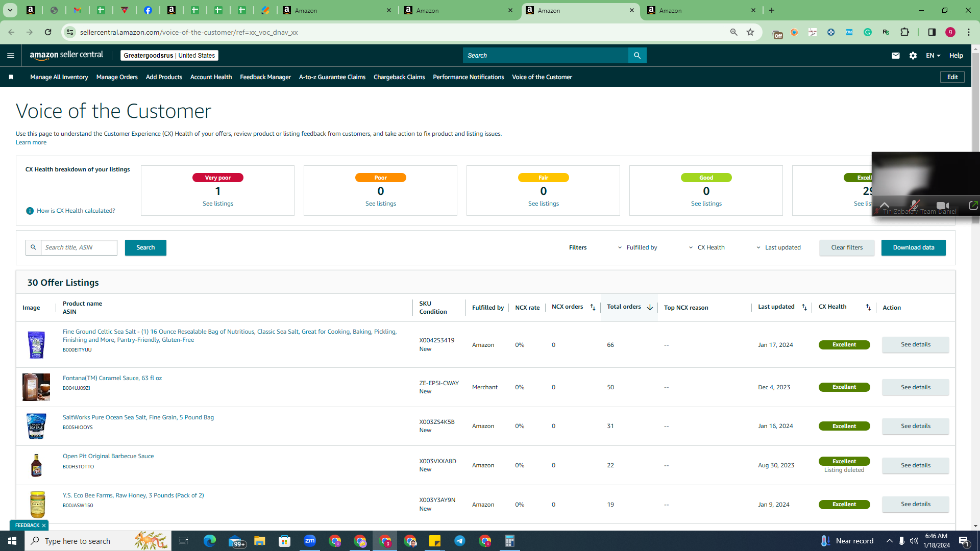Expand browser tab search chevron

[x=10, y=10]
